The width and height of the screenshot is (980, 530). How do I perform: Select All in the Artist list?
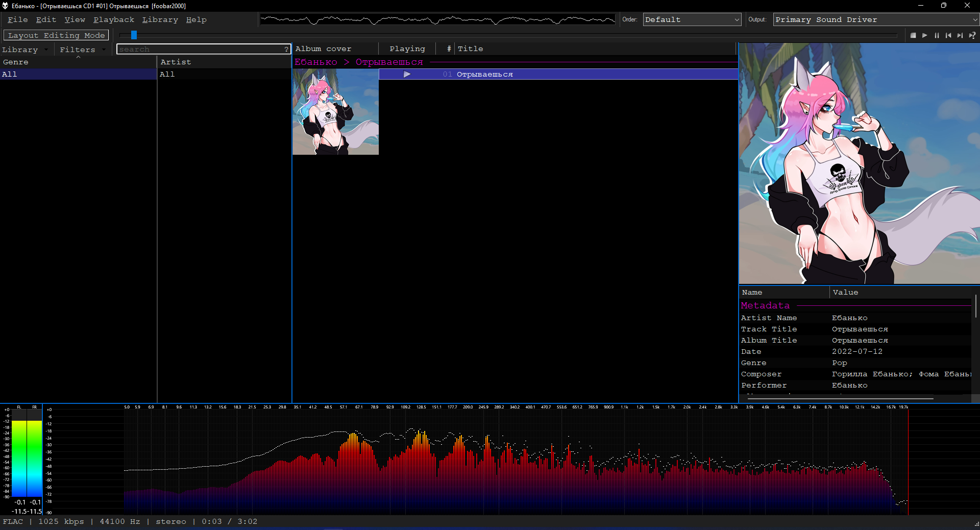pyautogui.click(x=224, y=74)
